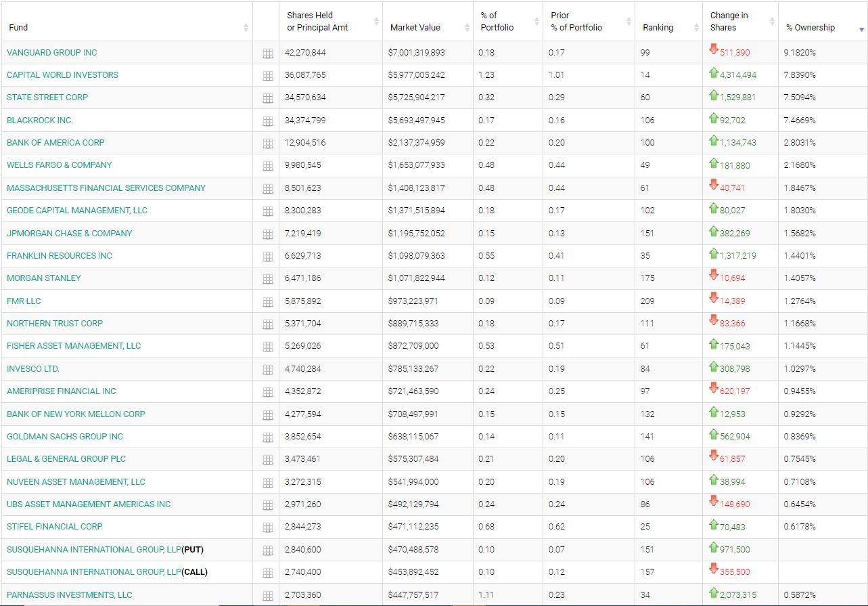868x606 pixels.
Task: Select market value $872,709,000
Action: [x=413, y=345]
